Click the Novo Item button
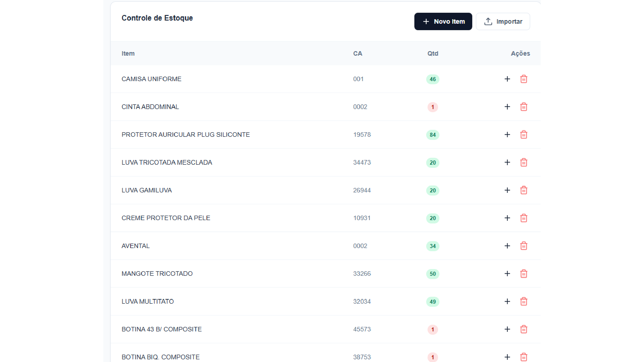The width and height of the screenshot is (644, 362). [443, 21]
